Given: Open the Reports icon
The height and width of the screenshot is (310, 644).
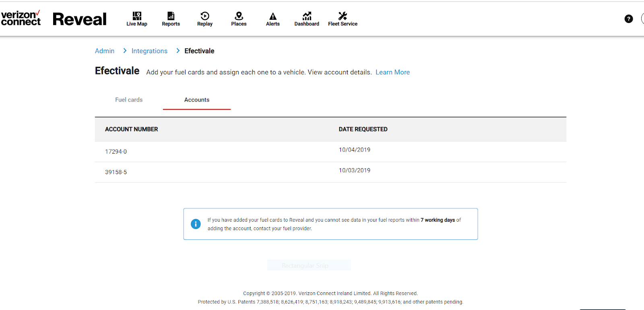Looking at the screenshot, I should (171, 16).
